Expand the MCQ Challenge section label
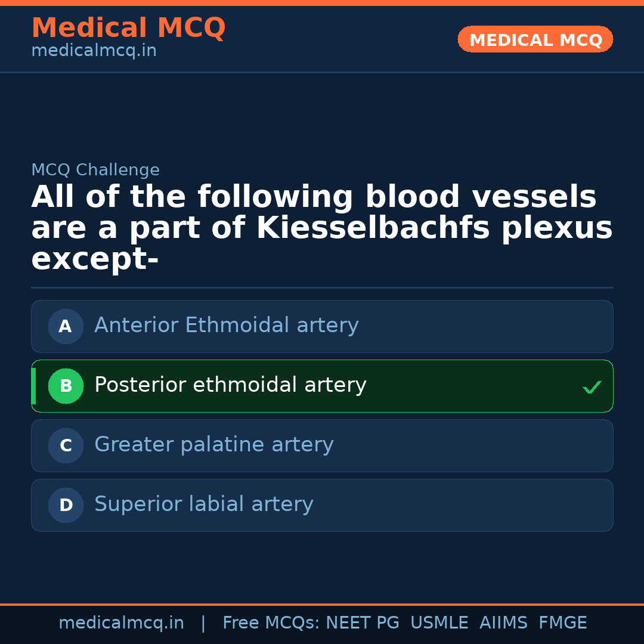This screenshot has width=644, height=644. point(95,170)
